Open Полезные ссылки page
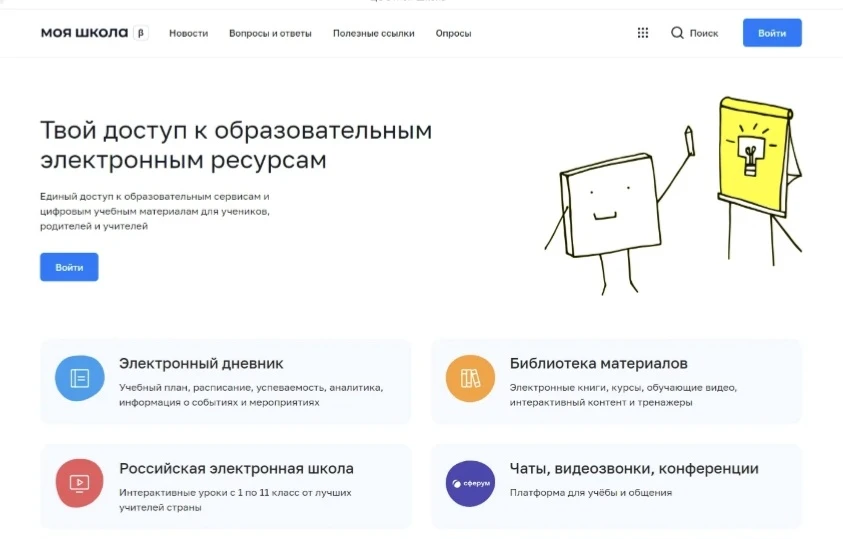This screenshot has height=539, width=843. pos(374,33)
